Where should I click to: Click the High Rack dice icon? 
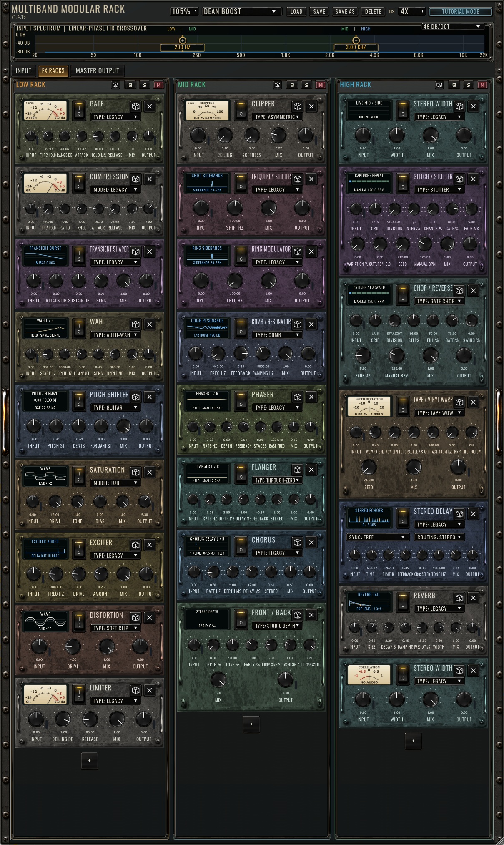point(439,85)
